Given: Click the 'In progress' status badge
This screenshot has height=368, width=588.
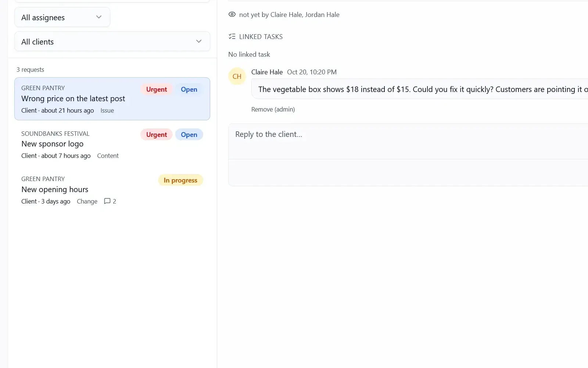Looking at the screenshot, I should (180, 180).
